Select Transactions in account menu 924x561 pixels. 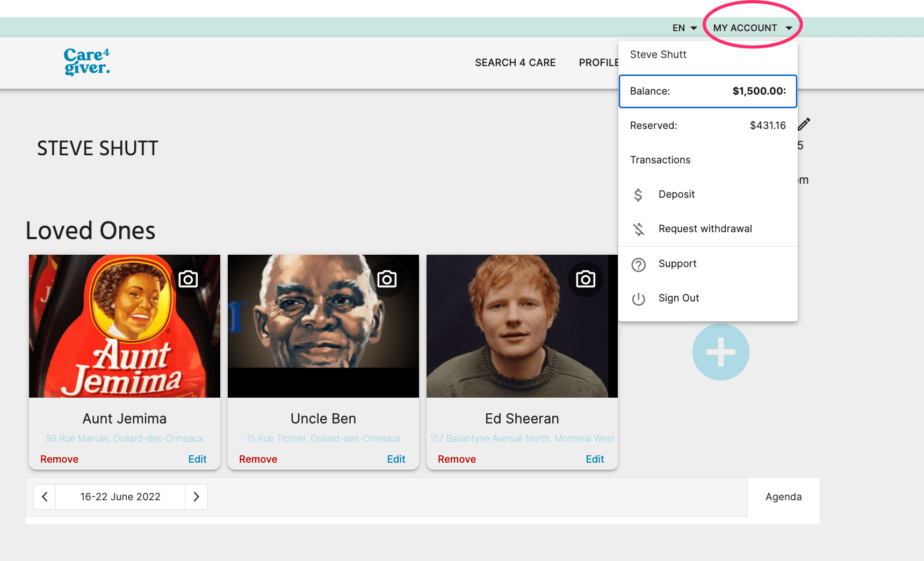[708, 160]
